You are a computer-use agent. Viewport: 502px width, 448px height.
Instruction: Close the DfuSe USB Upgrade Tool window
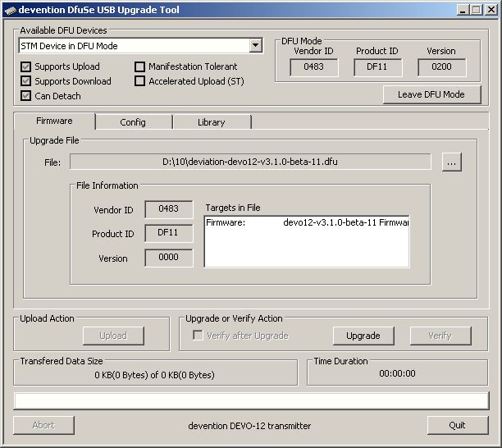tap(491, 10)
